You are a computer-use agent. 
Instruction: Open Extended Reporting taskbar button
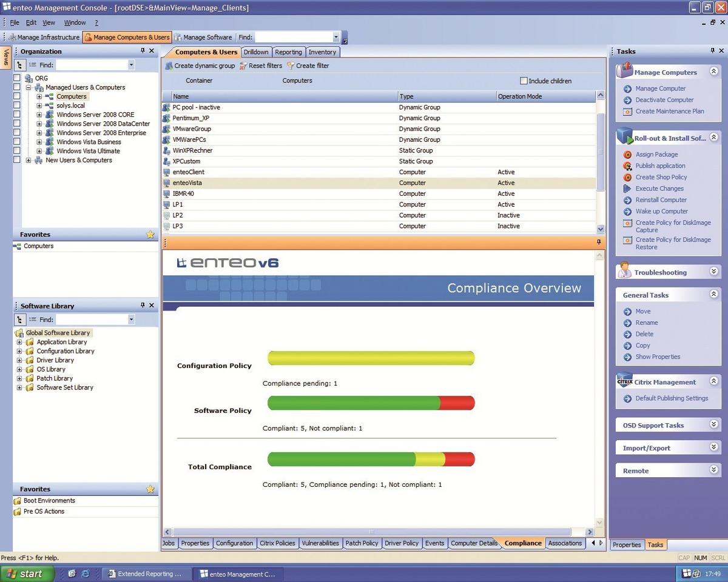click(x=146, y=574)
